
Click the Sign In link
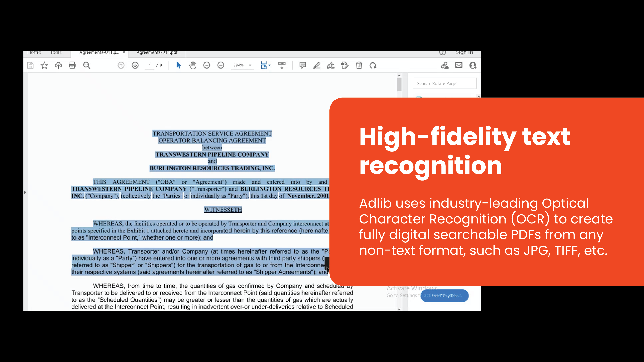point(464,52)
